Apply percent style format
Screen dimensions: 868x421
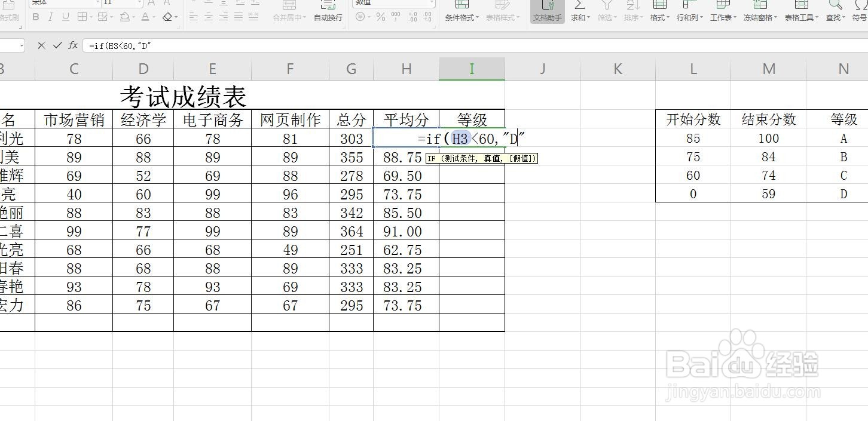pyautogui.click(x=380, y=17)
